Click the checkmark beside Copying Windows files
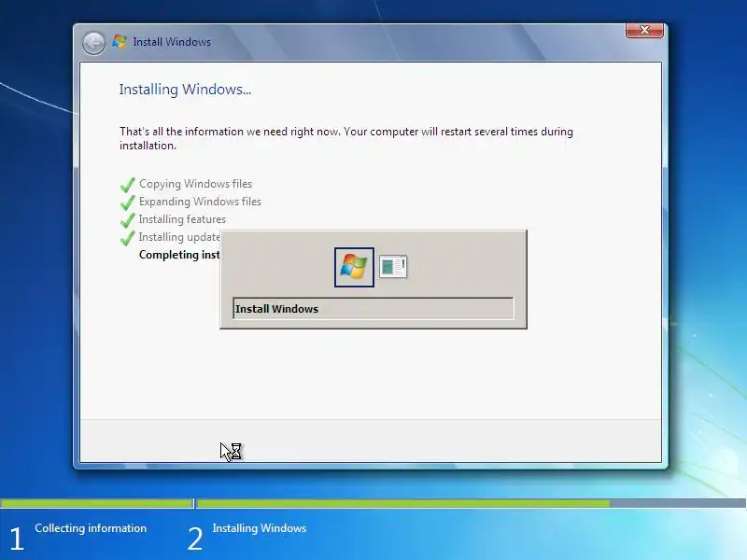Screen dimensions: 747x560 pos(128,184)
